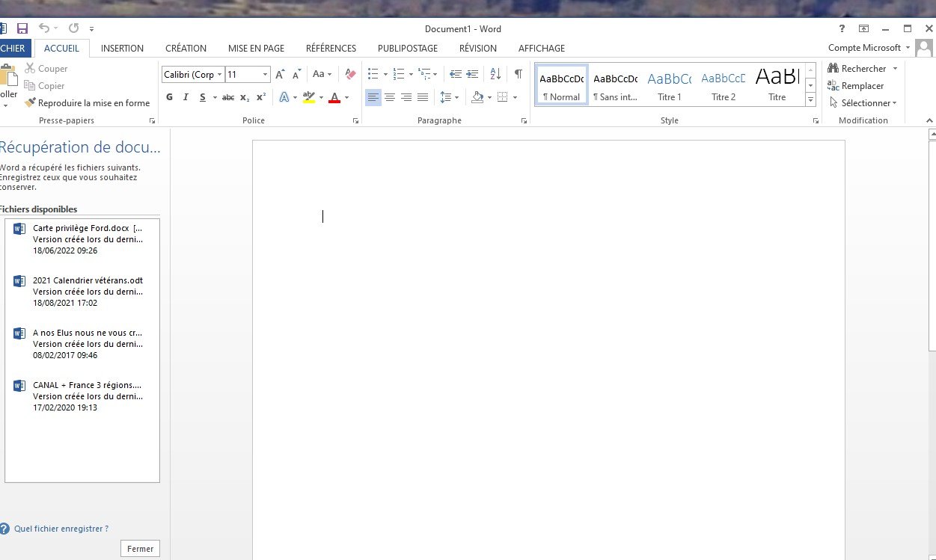
Task: Open the Sélectionner dropdown
Action: [x=863, y=103]
